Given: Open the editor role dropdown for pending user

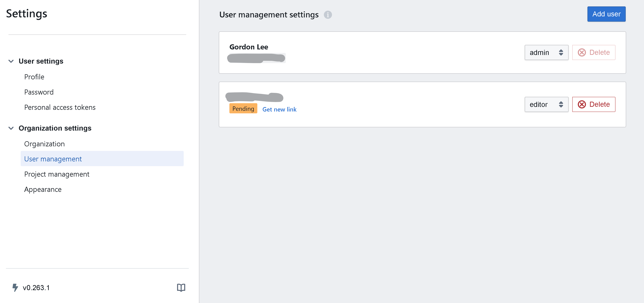Looking at the screenshot, I should [x=546, y=104].
